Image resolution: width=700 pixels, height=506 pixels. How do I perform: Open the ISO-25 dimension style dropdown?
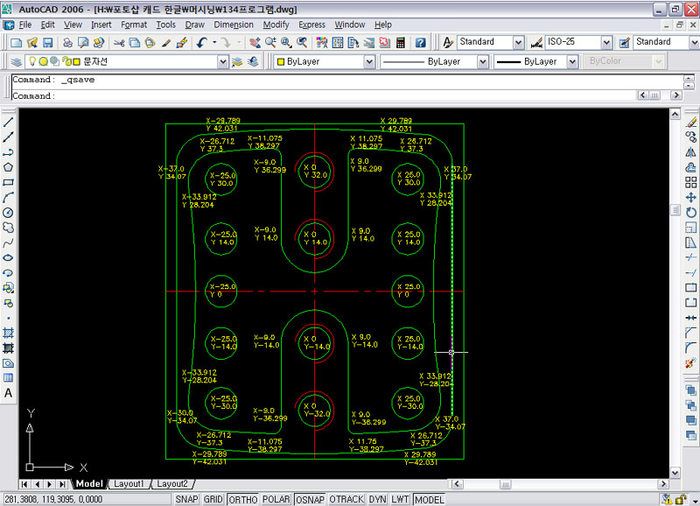606,42
